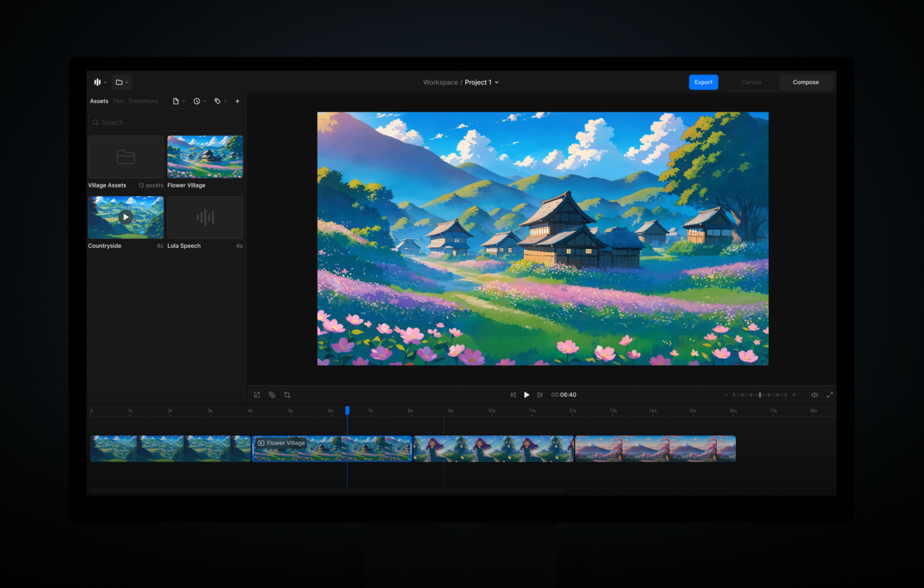The image size is (924, 588).
Task: Click the clock filter icon above the assets
Action: (198, 101)
